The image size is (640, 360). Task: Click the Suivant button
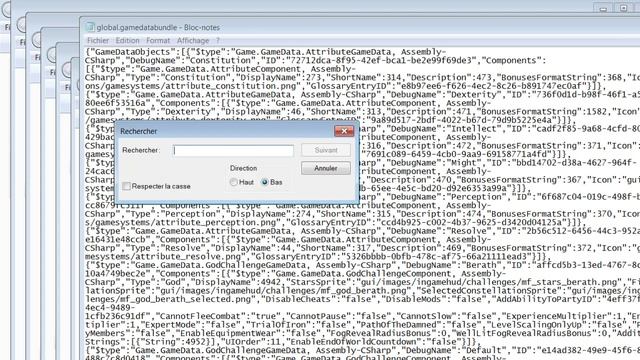coord(326,150)
